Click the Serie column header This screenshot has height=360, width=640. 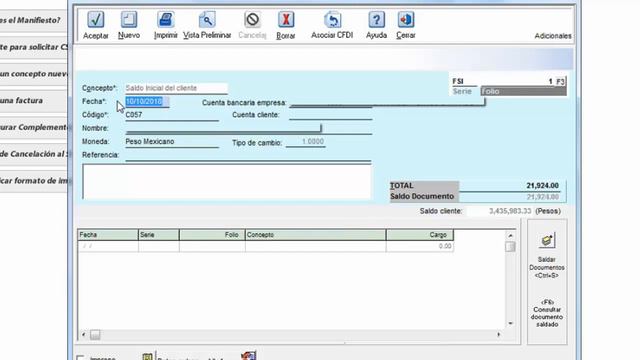tap(158, 235)
